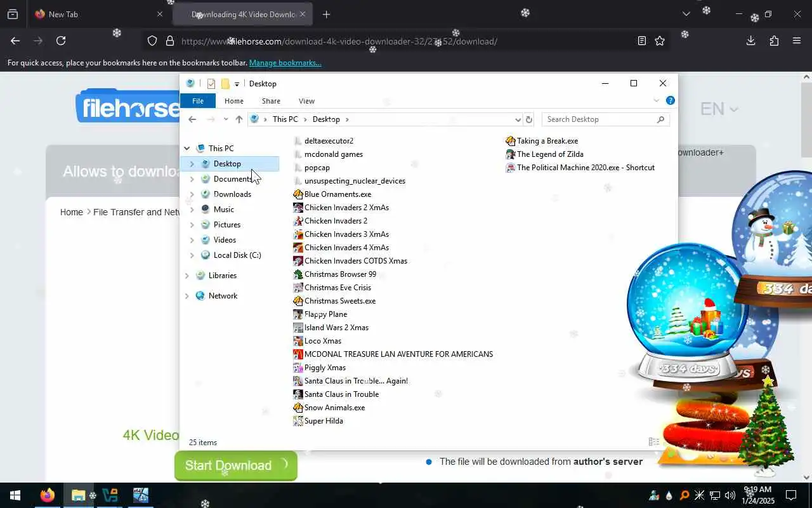This screenshot has width=812, height=508.
Task: Select The Political Machine 2020 shortcut icon
Action: point(511,168)
